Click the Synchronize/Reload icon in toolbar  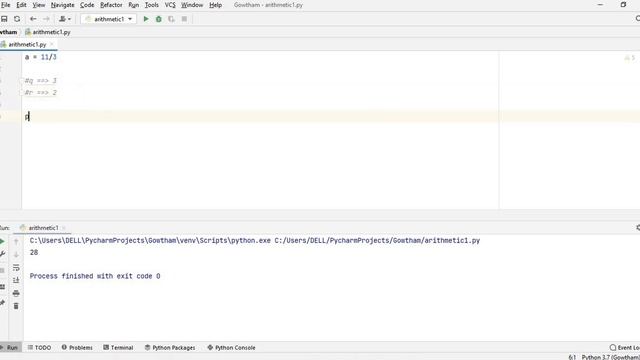pyautogui.click(x=17, y=19)
